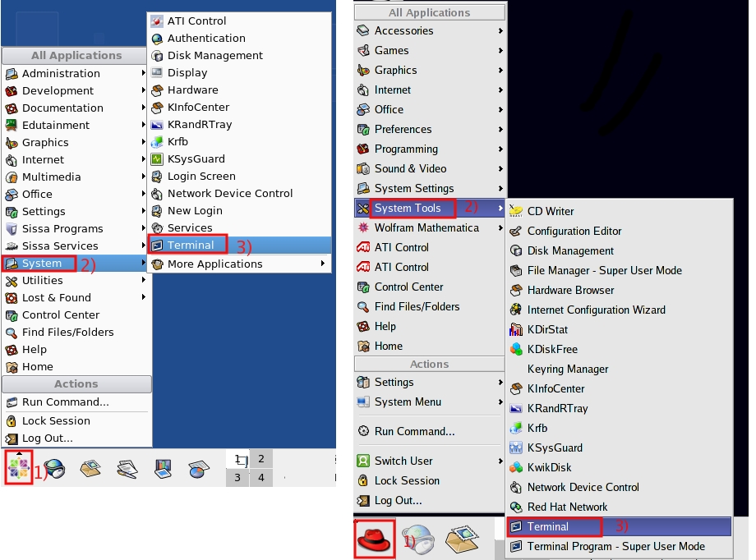
Task: Launch KwikDisk
Action: pyautogui.click(x=620, y=467)
